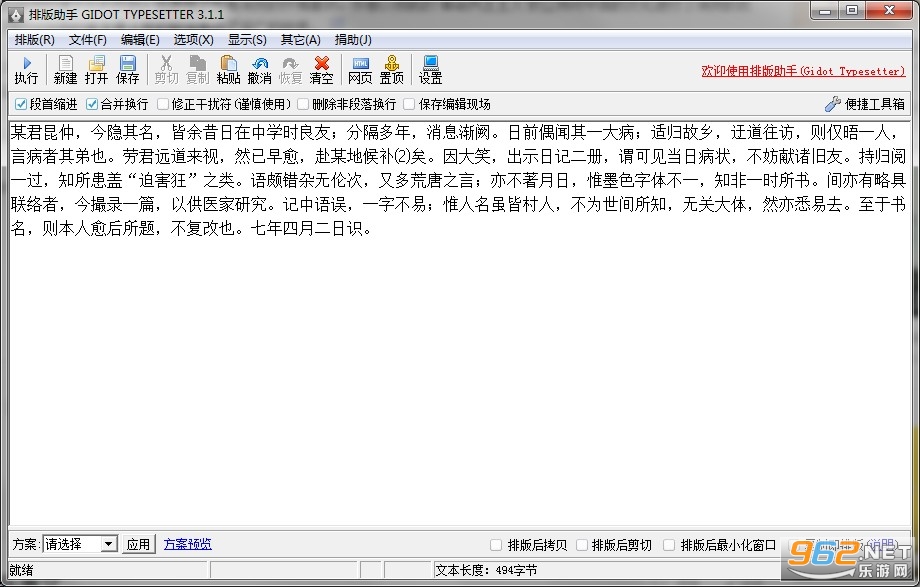Paste clipboard with 粘贴 icon
The height and width of the screenshot is (587, 920).
[x=229, y=70]
